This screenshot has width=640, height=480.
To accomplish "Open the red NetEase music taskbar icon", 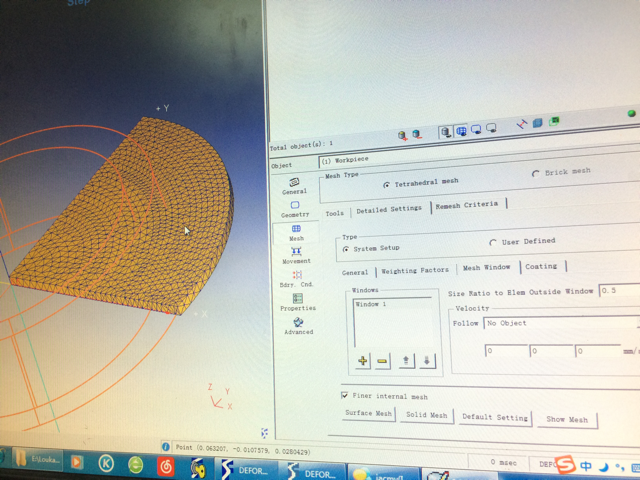I will (x=166, y=467).
